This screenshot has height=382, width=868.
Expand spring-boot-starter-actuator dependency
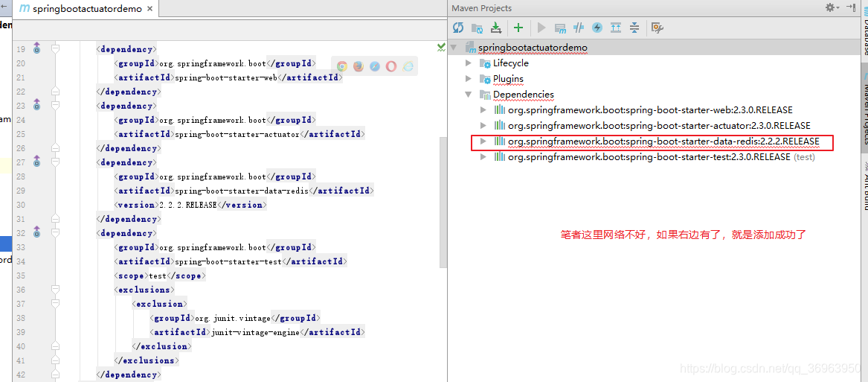pos(483,125)
